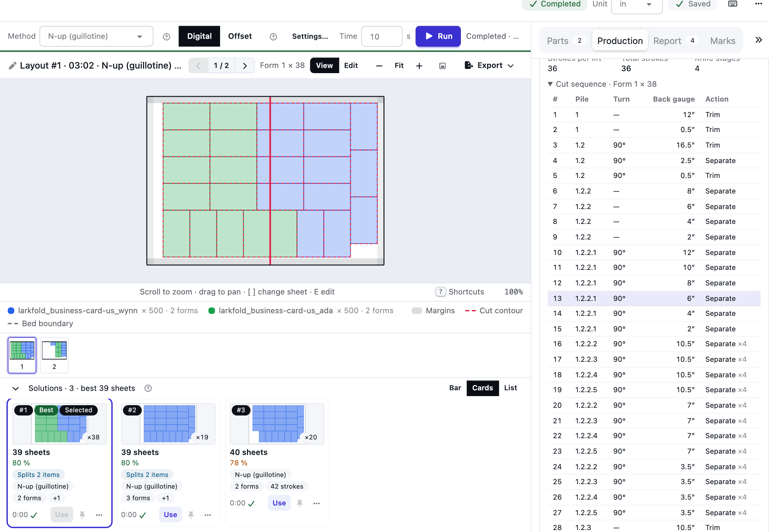Click the pencil rename layout icon
This screenshot has width=769, height=532.
pos(12,66)
